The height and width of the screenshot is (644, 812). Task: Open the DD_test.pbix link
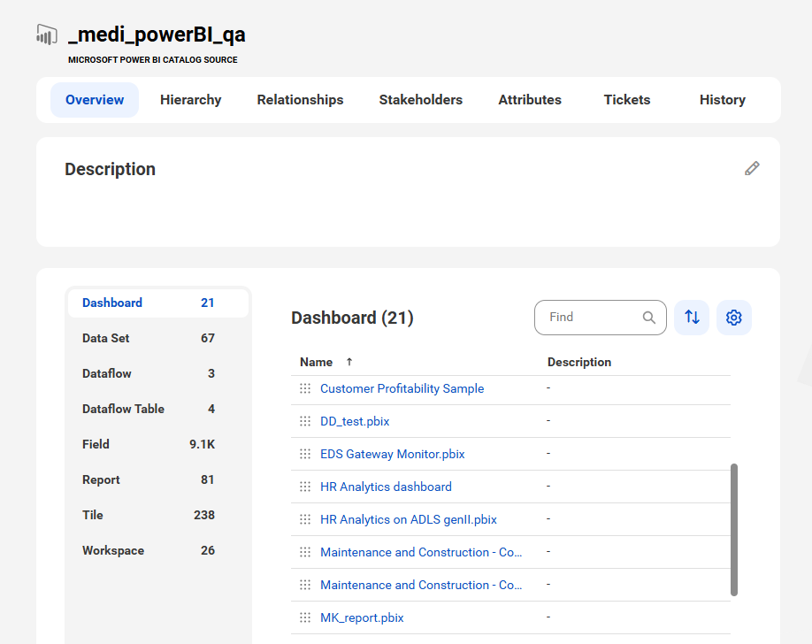pyautogui.click(x=355, y=421)
